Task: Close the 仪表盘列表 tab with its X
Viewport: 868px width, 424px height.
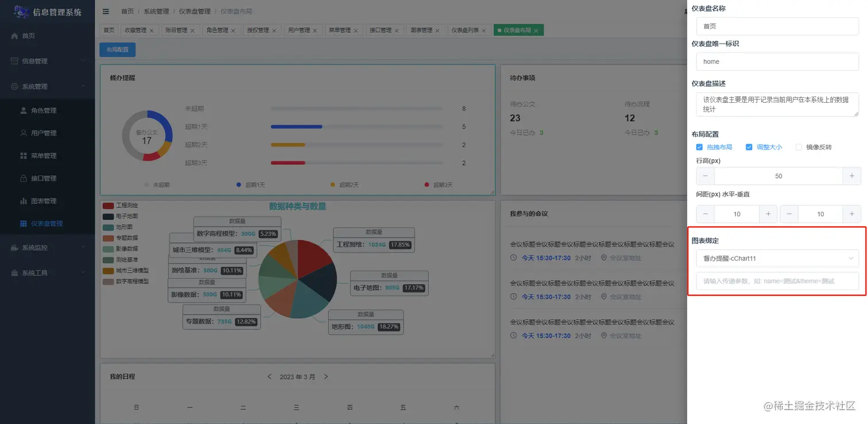Action: 485,30
